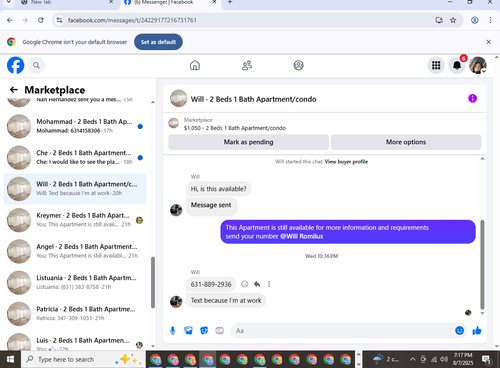Click Will's avatar beside Message sent
500x368 pixels.
tap(176, 210)
